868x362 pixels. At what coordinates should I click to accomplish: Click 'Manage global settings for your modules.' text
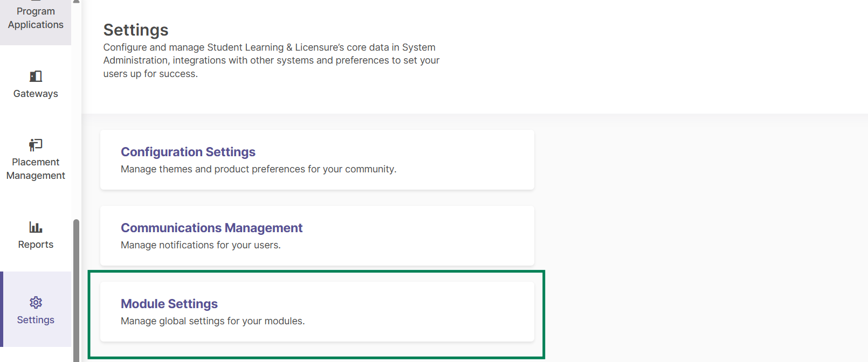(x=213, y=321)
